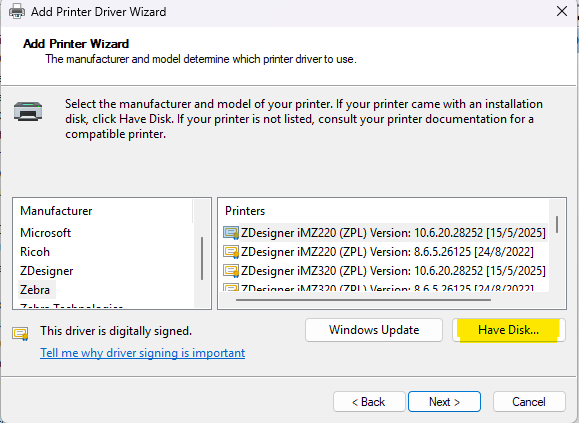The image size is (579, 423).
Task: Cancel the Add Printer Driver Wizard
Action: [529, 402]
